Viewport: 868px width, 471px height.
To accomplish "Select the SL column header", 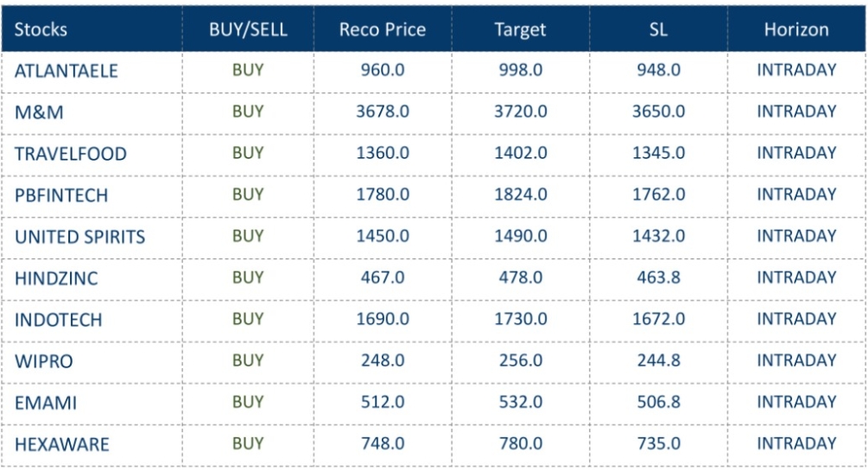I will [x=658, y=29].
